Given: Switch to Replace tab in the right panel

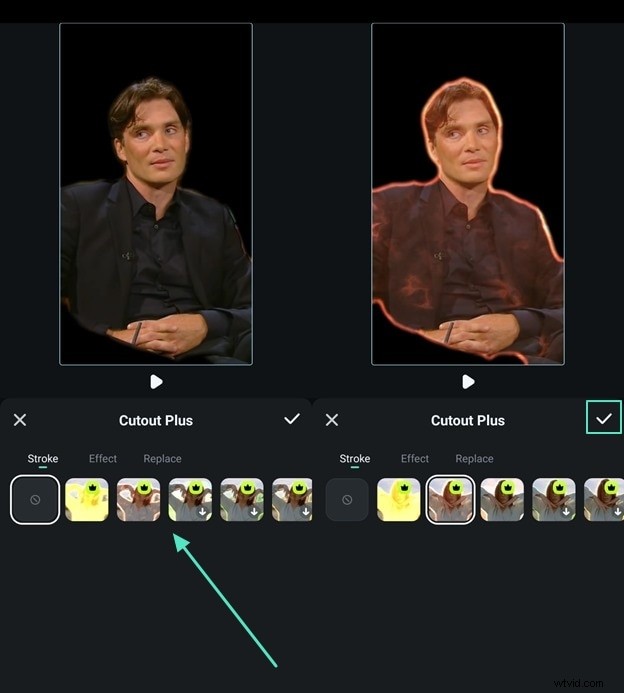Looking at the screenshot, I should [474, 459].
